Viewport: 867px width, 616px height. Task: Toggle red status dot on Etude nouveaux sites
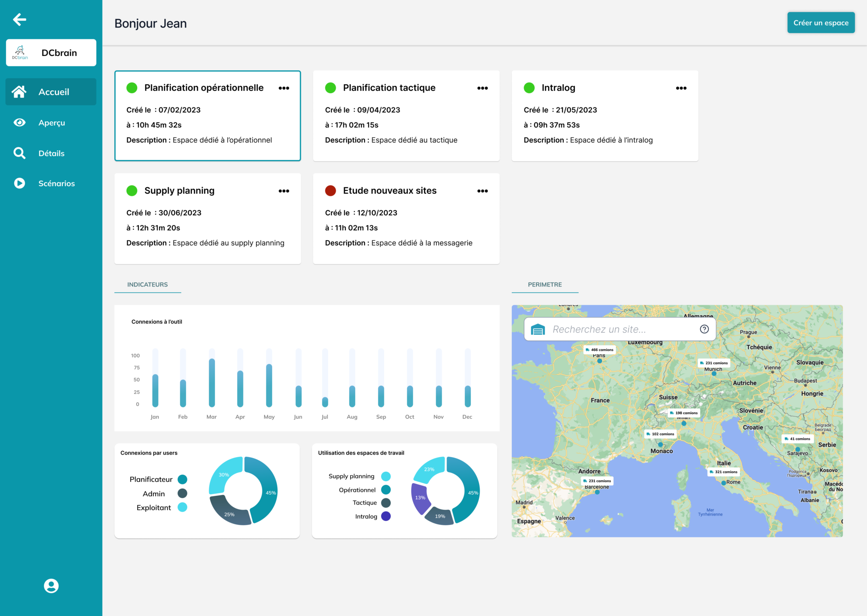(331, 190)
